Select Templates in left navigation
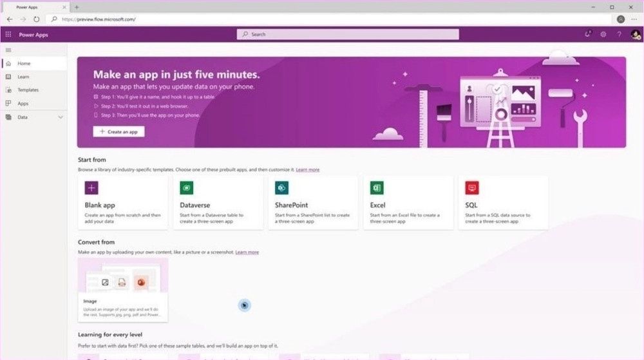The height and width of the screenshot is (360, 644). click(34, 90)
